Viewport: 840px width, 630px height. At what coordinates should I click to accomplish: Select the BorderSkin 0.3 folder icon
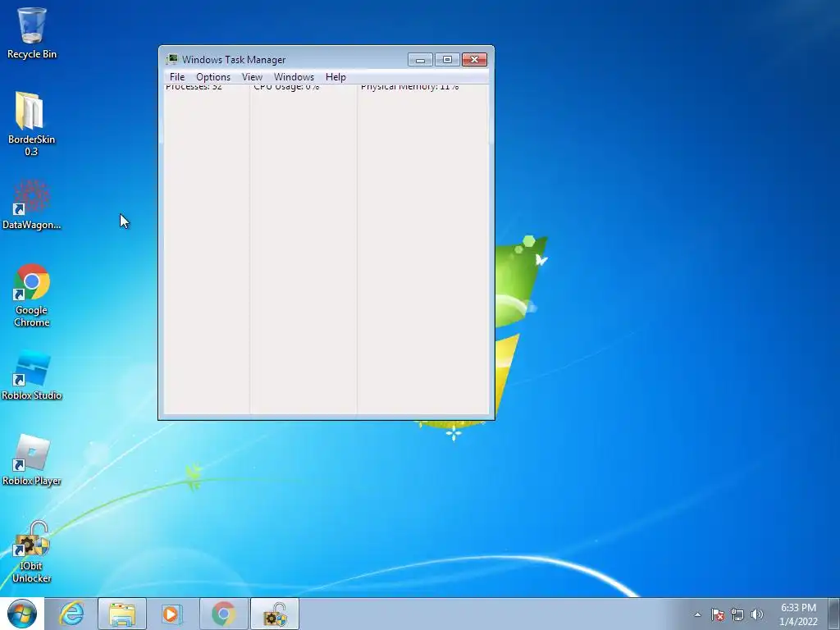tap(31, 124)
